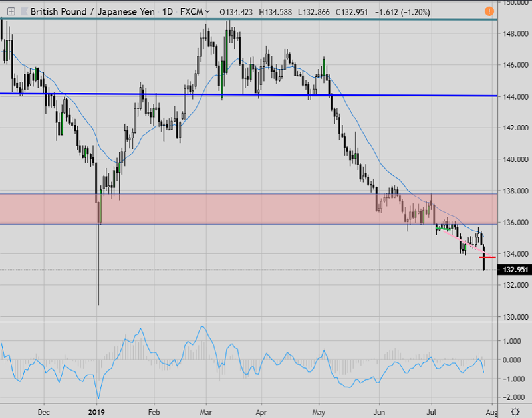Click the change value −1.612 (−1.20%)
This screenshot has width=532, height=418.
pyautogui.click(x=402, y=12)
